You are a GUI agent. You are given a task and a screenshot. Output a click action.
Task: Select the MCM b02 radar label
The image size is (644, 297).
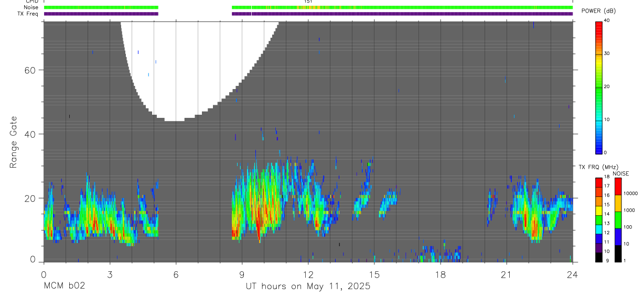(x=64, y=287)
